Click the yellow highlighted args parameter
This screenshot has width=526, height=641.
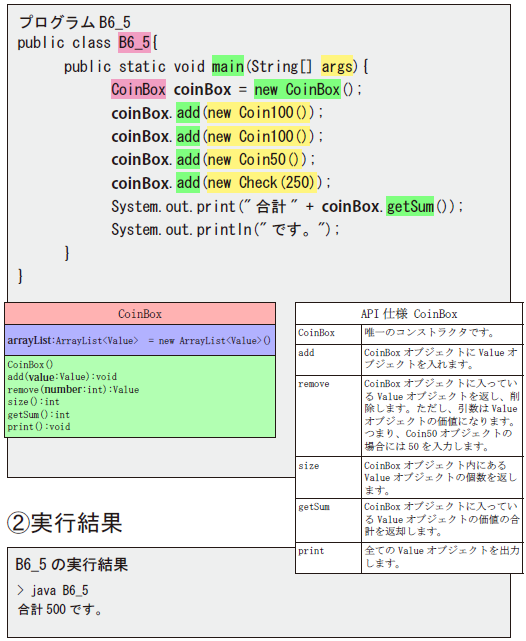point(337,66)
